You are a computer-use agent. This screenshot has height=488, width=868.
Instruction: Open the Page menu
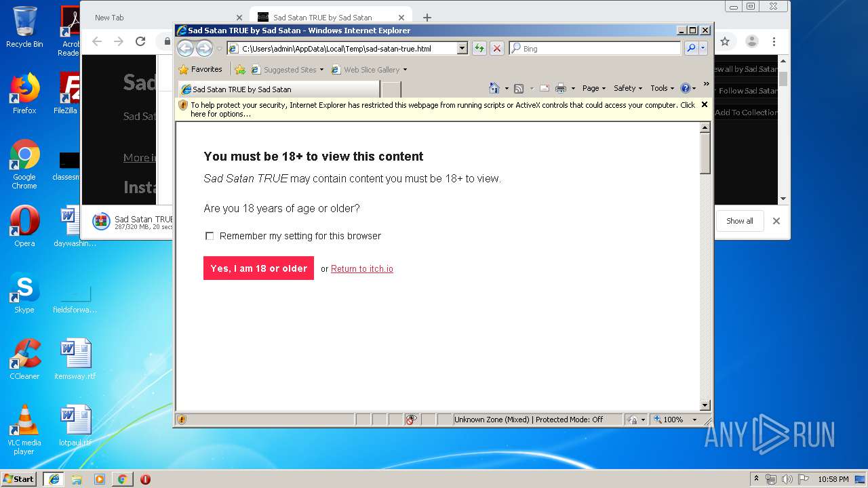pos(594,88)
